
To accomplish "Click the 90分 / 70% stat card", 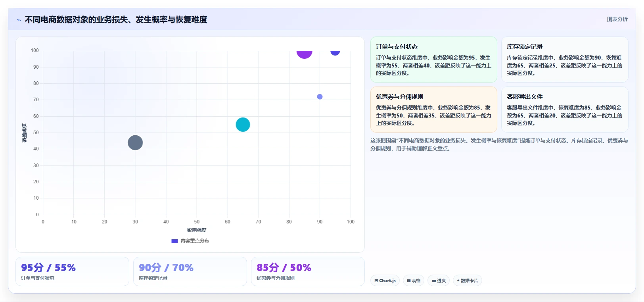I will click(190, 271).
